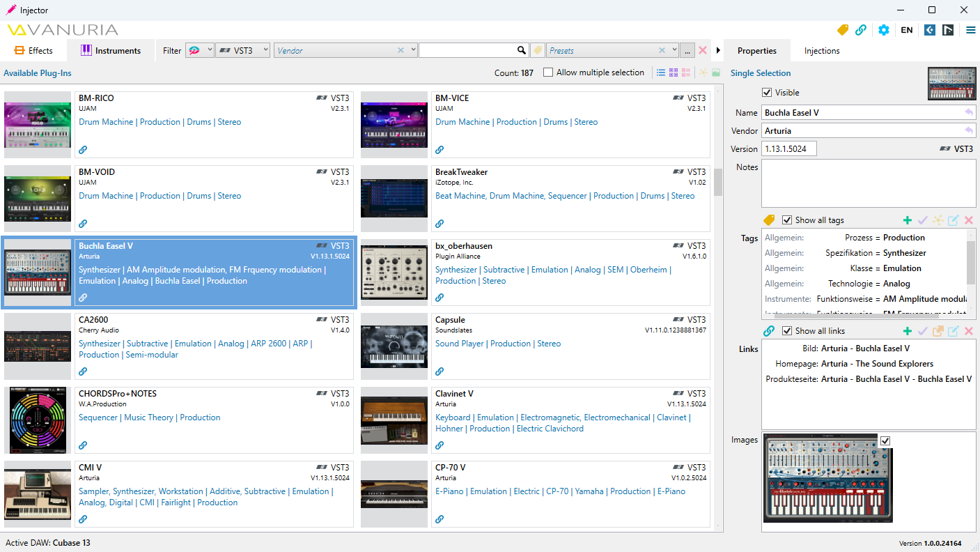Open the selected link externally with the orange icon
The image size is (980, 552).
tap(938, 331)
